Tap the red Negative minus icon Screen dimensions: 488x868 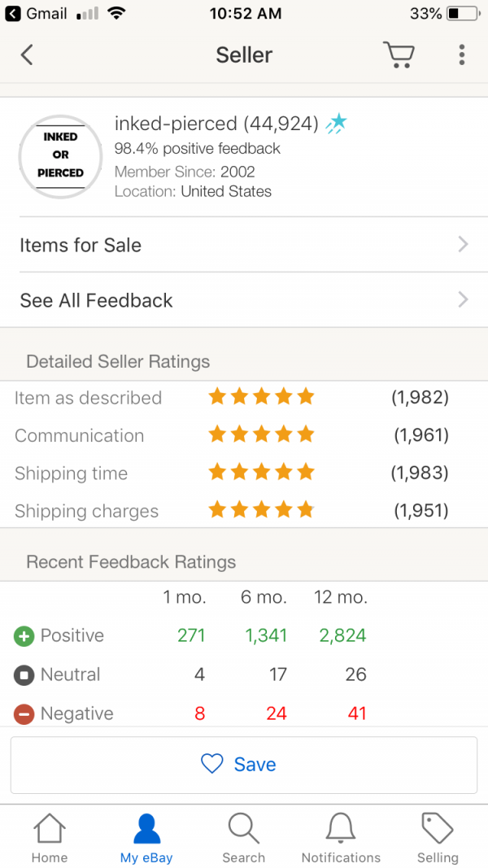click(x=24, y=714)
